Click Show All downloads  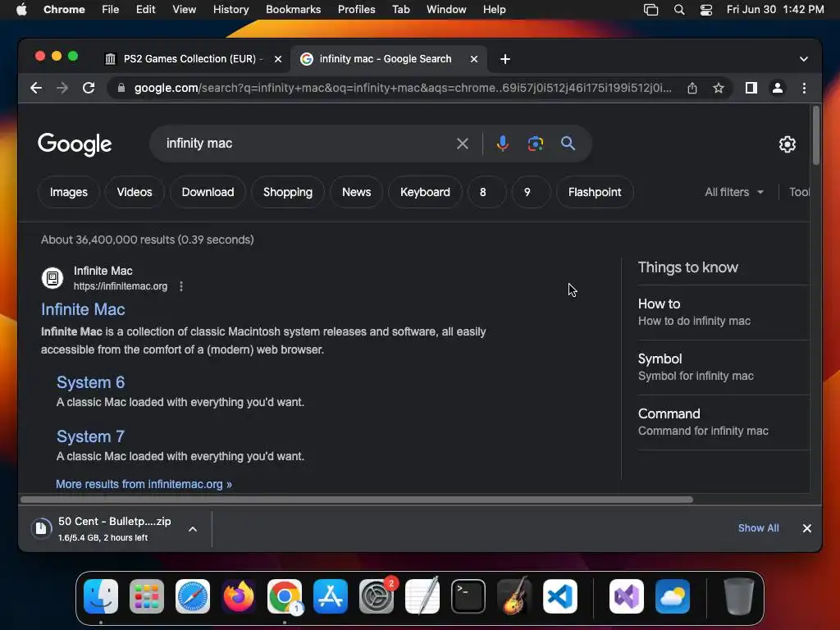pos(758,528)
